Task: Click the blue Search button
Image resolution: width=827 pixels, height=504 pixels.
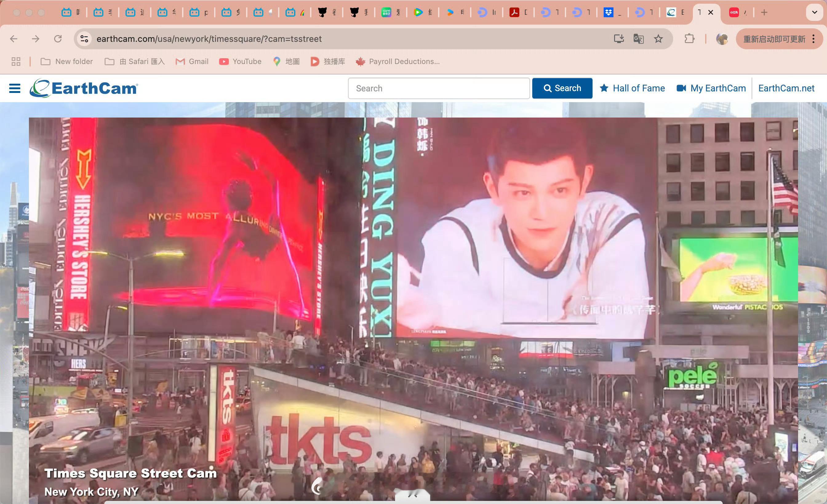Action: pyautogui.click(x=562, y=88)
